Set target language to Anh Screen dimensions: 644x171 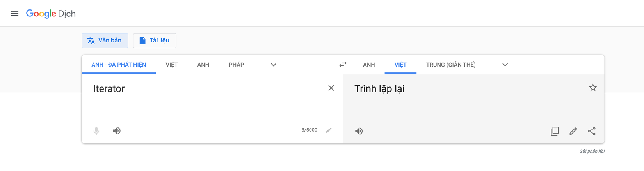coord(368,65)
